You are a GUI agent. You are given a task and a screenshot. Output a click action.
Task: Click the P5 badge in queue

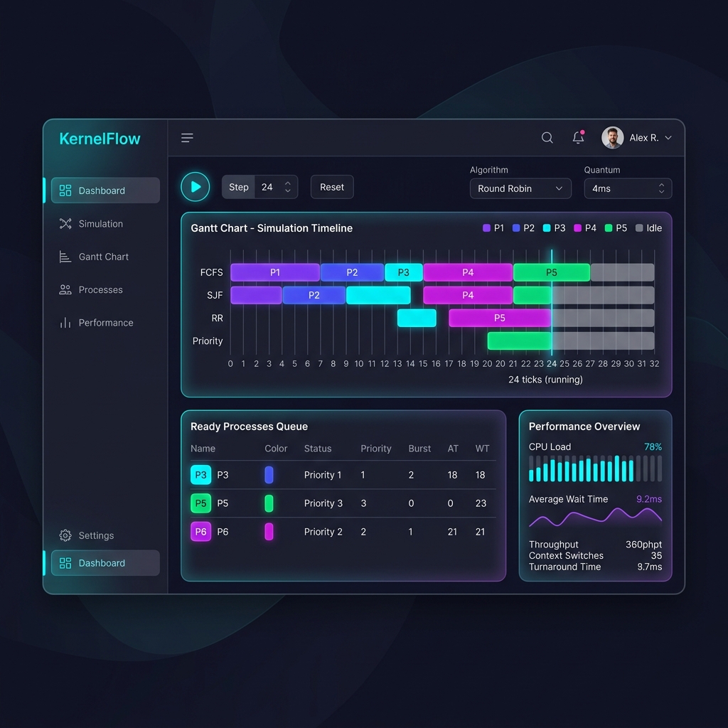(x=200, y=503)
